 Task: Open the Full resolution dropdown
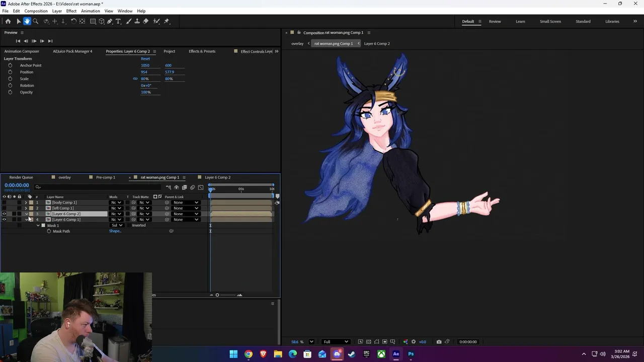click(x=336, y=342)
